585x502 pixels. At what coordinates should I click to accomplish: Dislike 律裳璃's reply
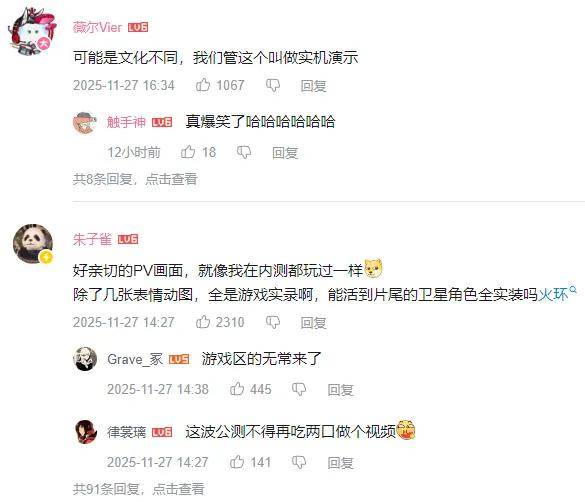299,462
